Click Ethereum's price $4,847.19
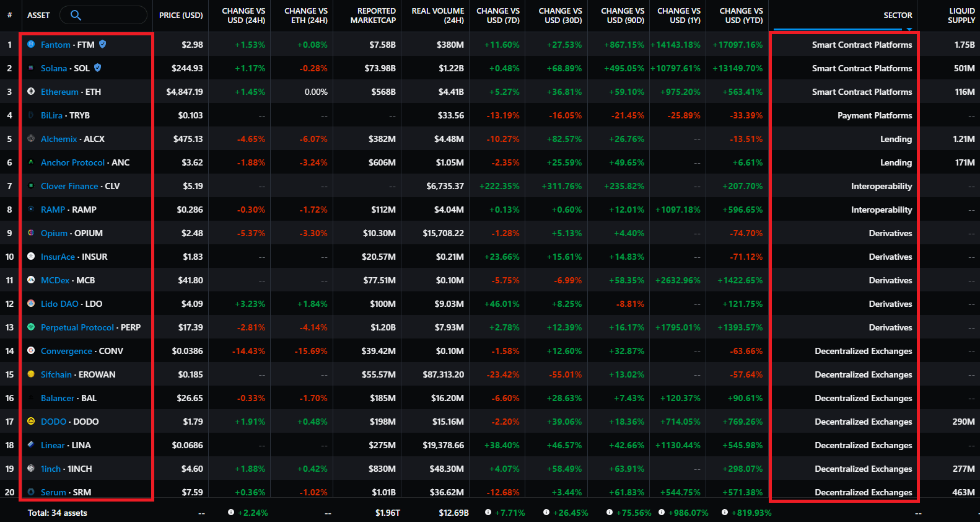Screen dimensions: 980x522 [185, 92]
